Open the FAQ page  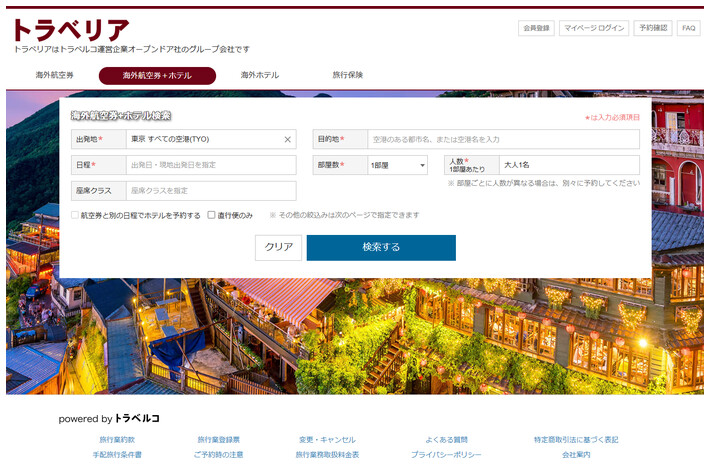tap(689, 28)
